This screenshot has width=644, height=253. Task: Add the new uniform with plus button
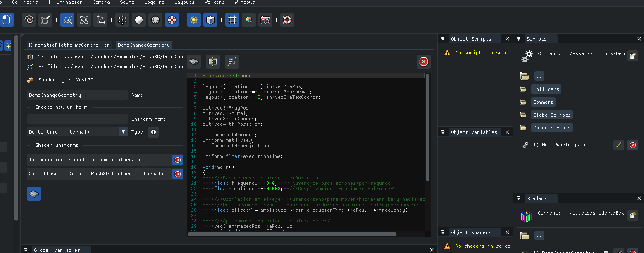click(153, 132)
